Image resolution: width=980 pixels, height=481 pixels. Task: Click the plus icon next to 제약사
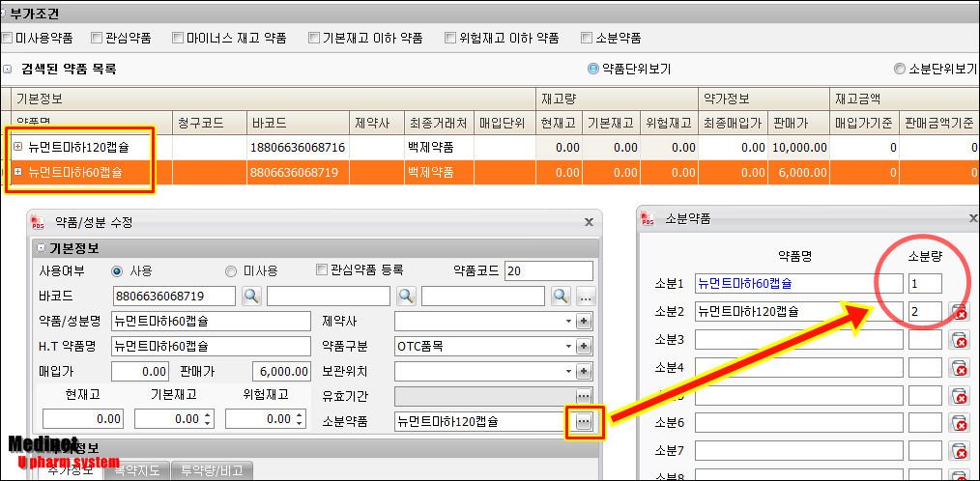[584, 321]
